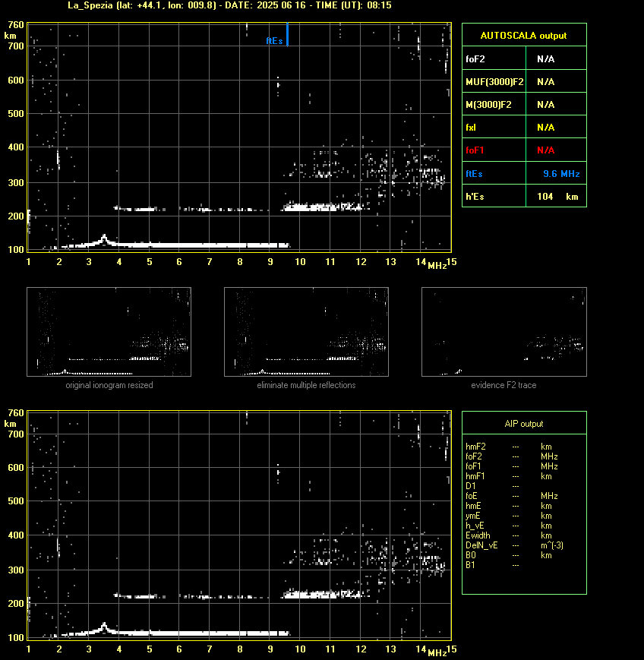
Task: Open the 'eliminate multiple reflections' thumbnail
Action: click(x=306, y=332)
